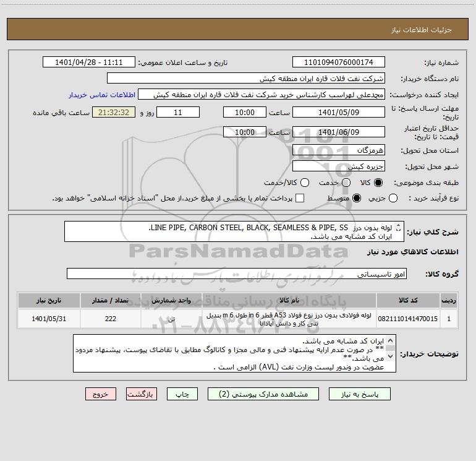Click the شهر محل تحویل field جزیره کیش
The height and width of the screenshot is (461, 476).
click(x=339, y=166)
